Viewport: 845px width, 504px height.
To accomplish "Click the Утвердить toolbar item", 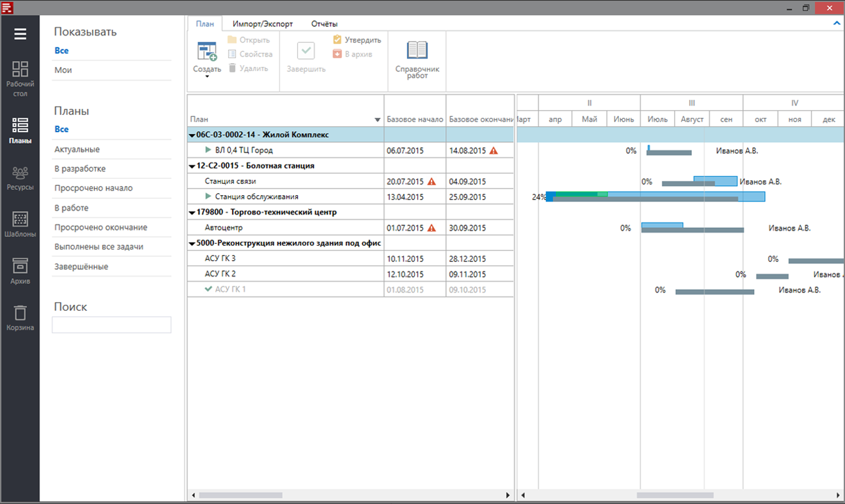I will 357,40.
